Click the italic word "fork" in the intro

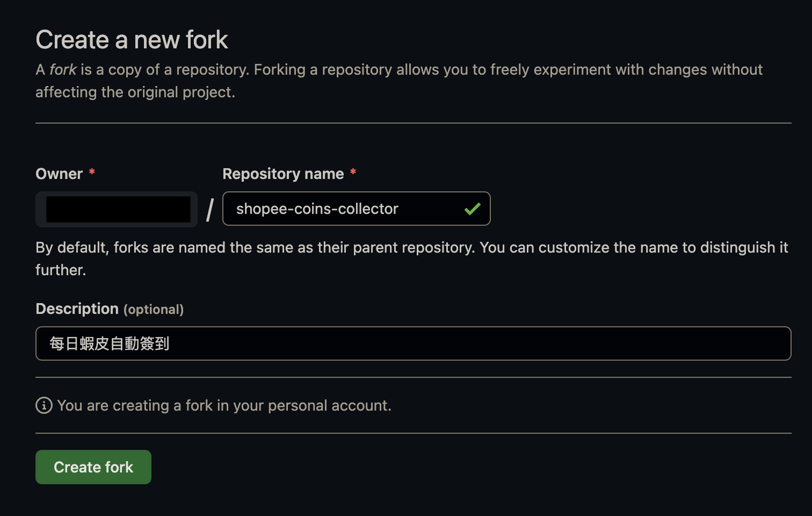[x=63, y=69]
